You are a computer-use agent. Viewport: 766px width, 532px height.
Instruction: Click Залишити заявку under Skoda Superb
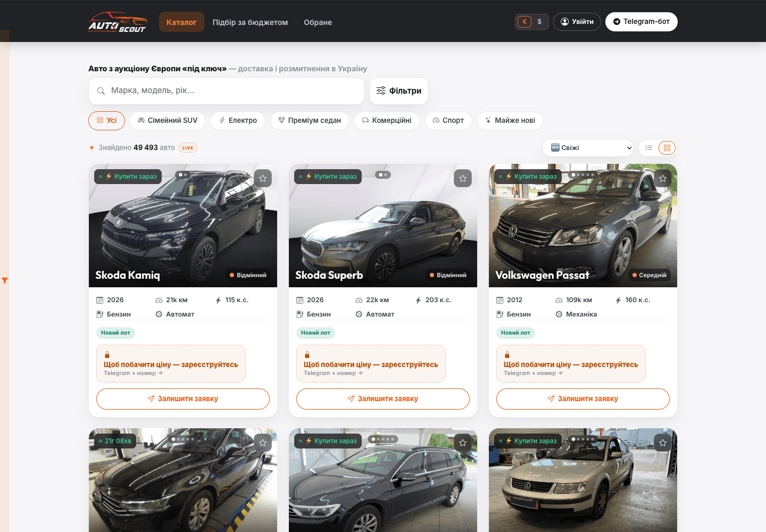pos(383,399)
